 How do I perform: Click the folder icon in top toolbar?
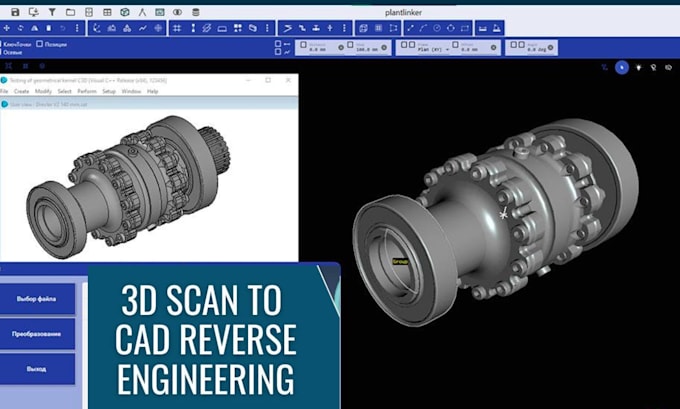[70, 12]
